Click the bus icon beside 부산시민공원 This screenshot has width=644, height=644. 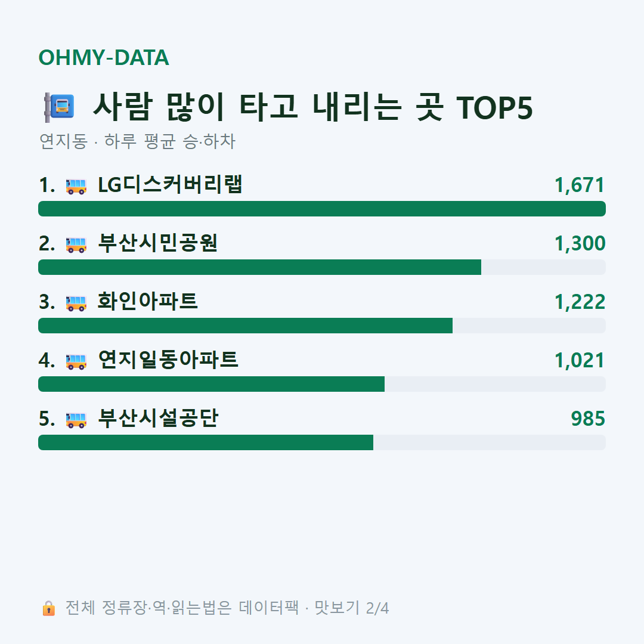[76, 244]
